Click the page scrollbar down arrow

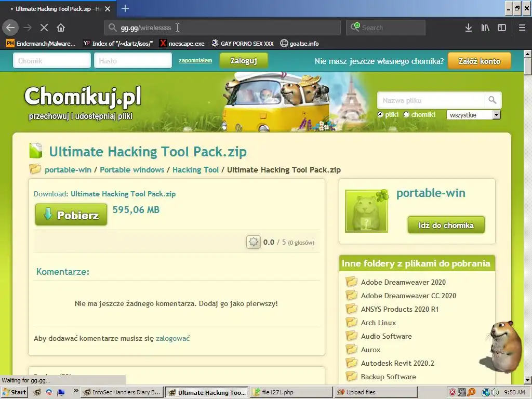pyautogui.click(x=528, y=380)
